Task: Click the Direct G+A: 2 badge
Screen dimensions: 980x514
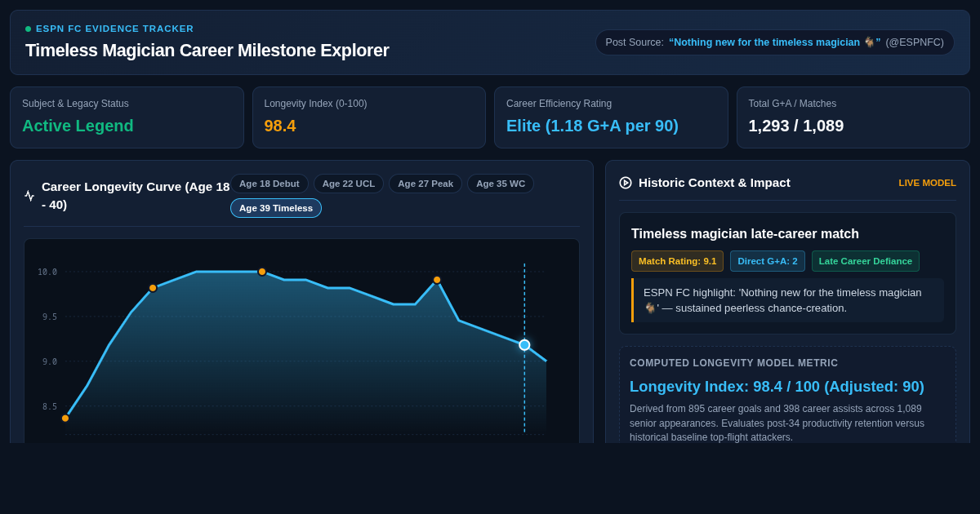Action: [x=768, y=261]
